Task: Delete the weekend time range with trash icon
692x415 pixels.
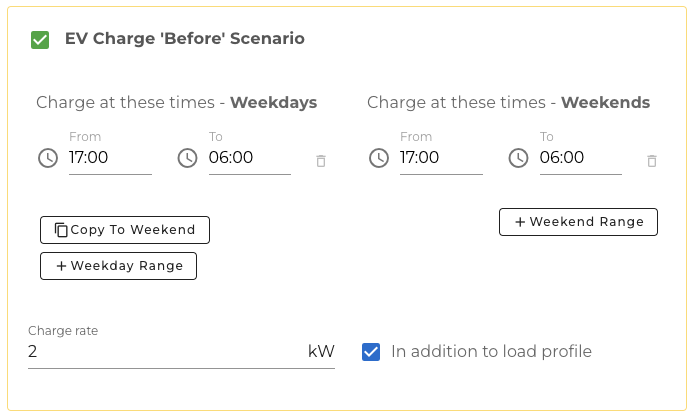Action: [652, 161]
